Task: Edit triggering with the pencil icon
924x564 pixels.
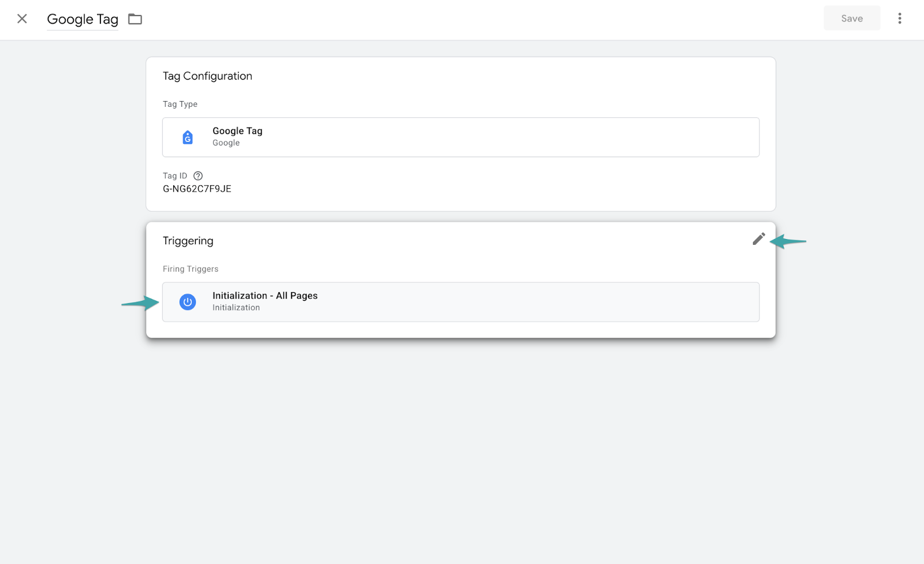Action: 758,239
